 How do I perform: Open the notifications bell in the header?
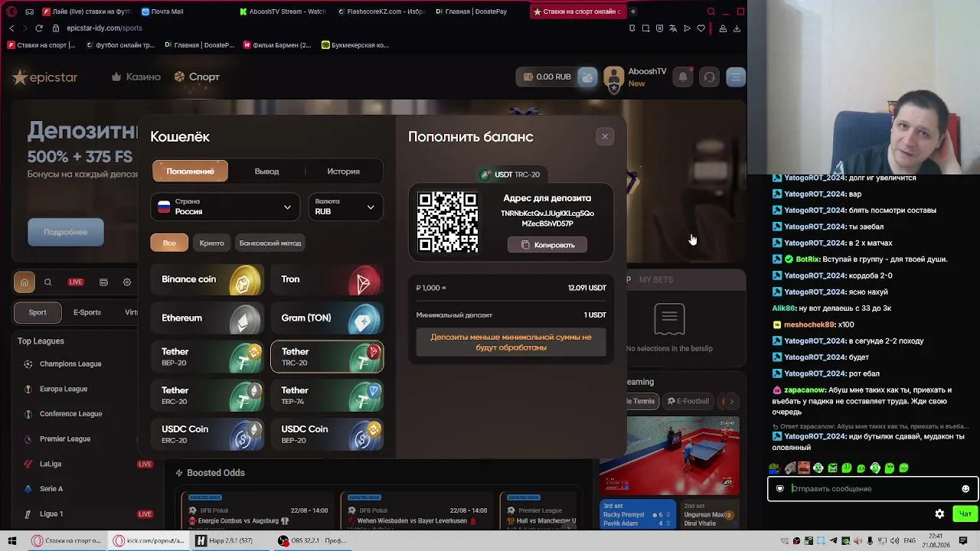(683, 77)
